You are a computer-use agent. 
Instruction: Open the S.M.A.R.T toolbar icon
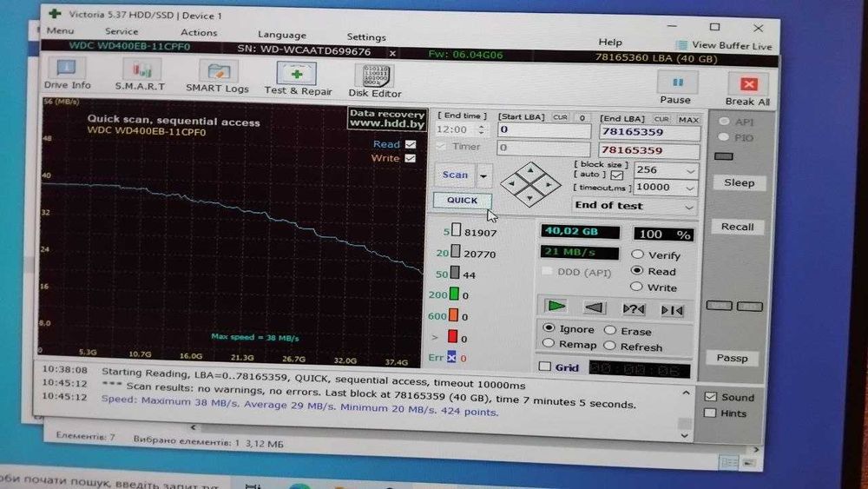[141, 69]
